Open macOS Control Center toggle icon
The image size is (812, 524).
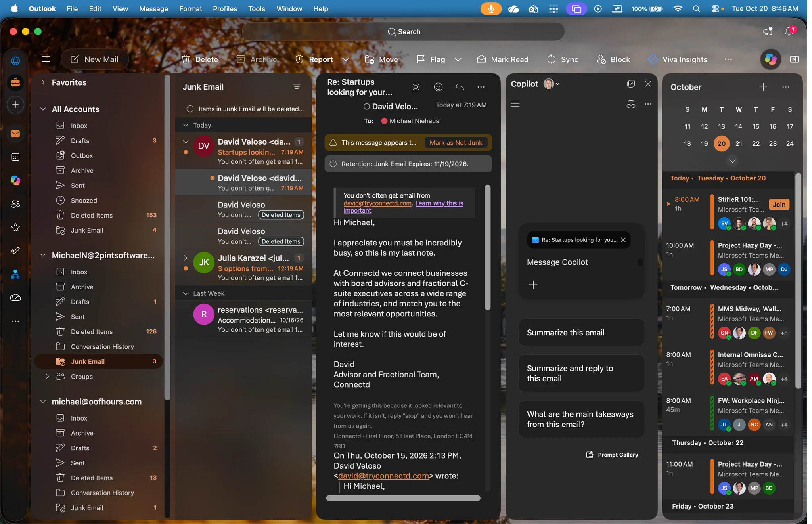click(x=716, y=9)
